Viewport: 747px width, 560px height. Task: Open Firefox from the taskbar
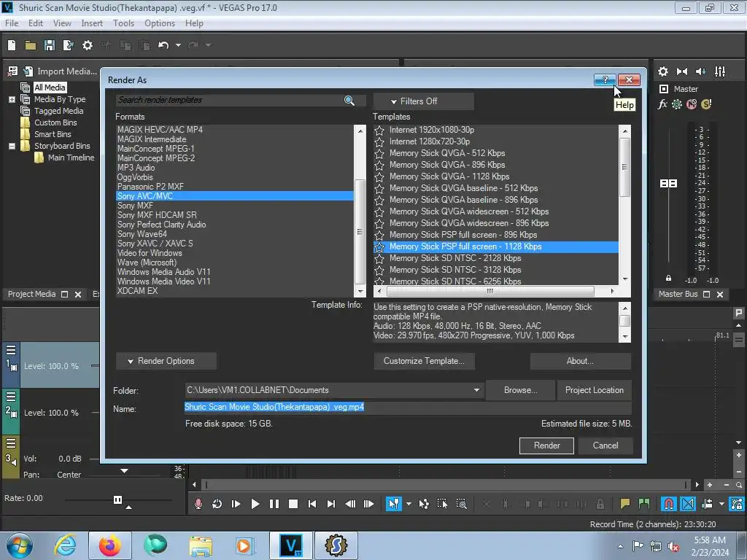tap(110, 545)
